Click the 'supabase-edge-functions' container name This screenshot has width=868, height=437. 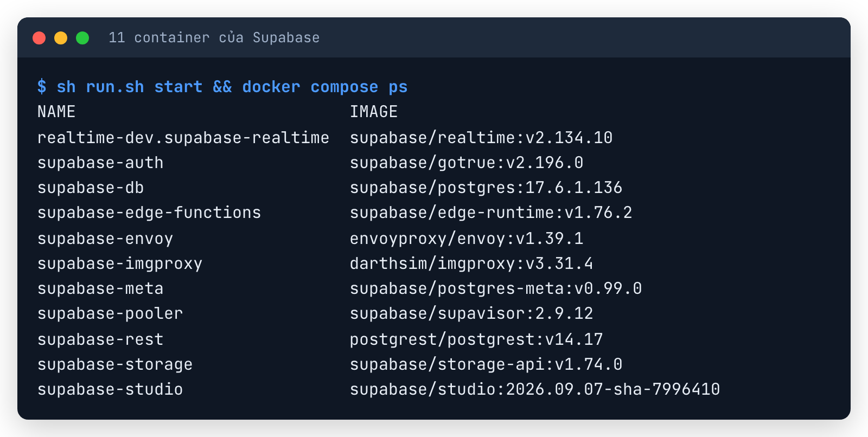coord(149,213)
